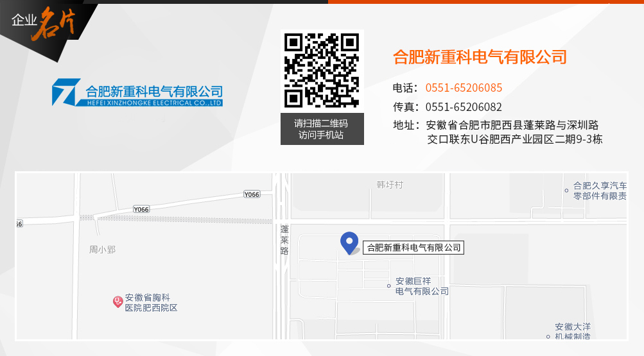Click the 合肥久享汽车零部件 map label
Screen dimensions: 644x356
point(600,191)
